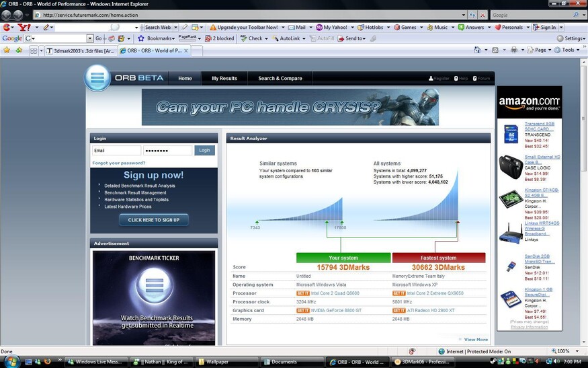Click the Email input field

click(117, 150)
